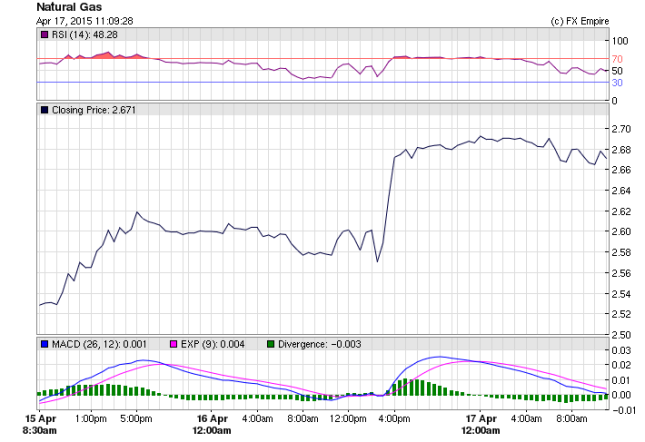This screenshot has height=442, width=645.
Task: Click the '(c) FX Empire' credit
Action: 580,21
